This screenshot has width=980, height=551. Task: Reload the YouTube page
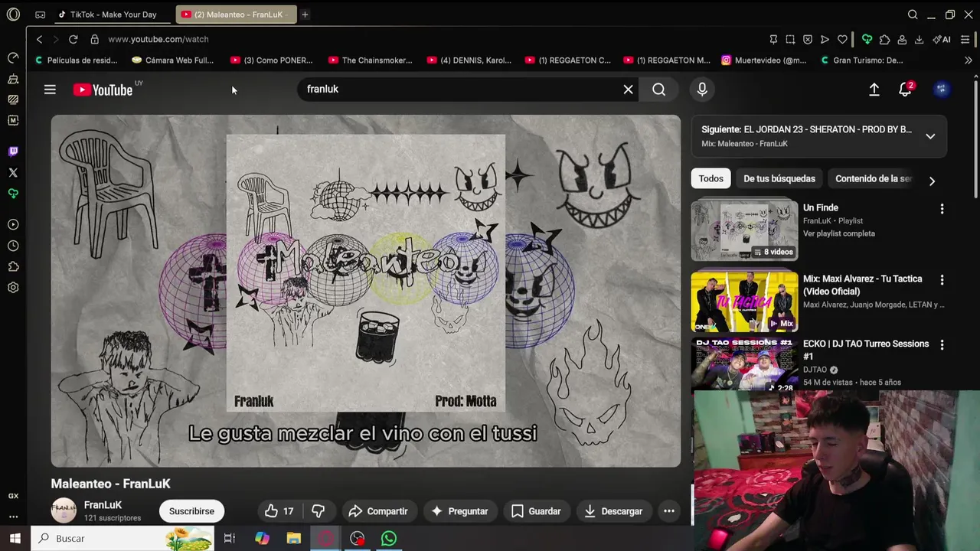coord(73,39)
